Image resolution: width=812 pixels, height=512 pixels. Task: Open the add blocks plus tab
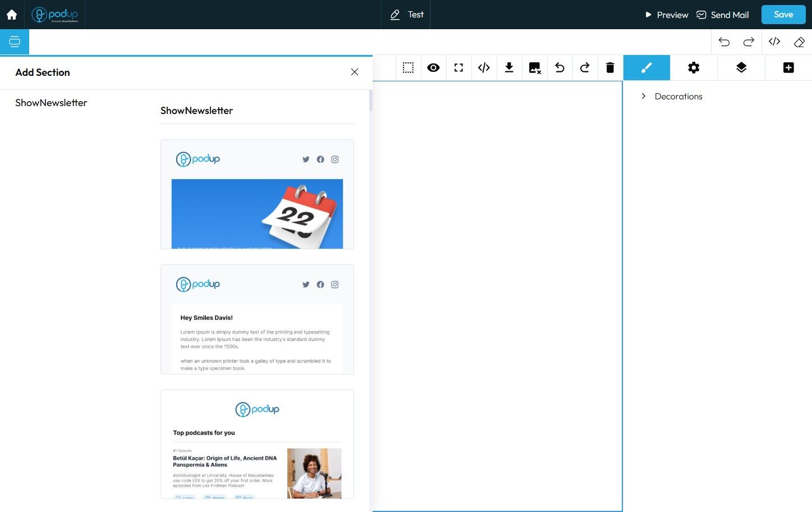tap(788, 68)
